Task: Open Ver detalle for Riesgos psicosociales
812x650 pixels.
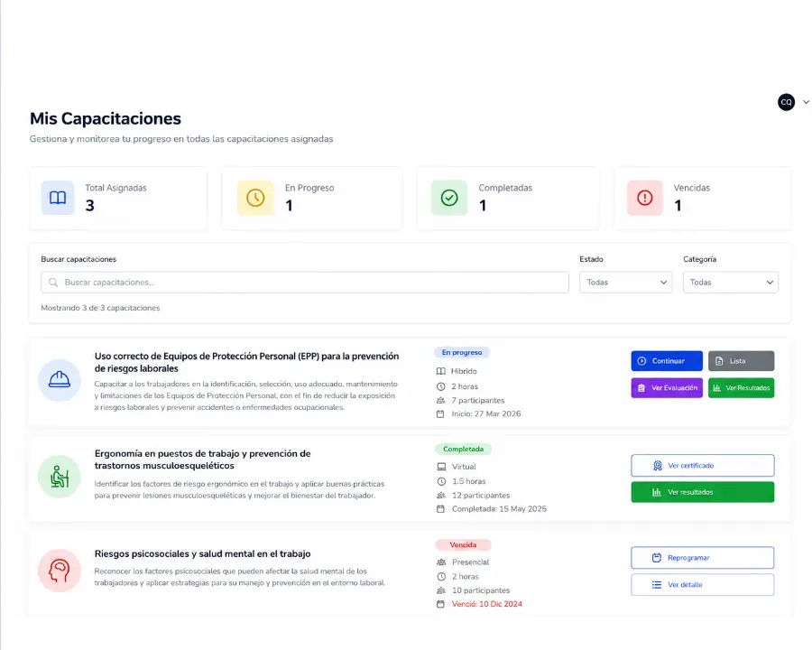Action: 702,585
